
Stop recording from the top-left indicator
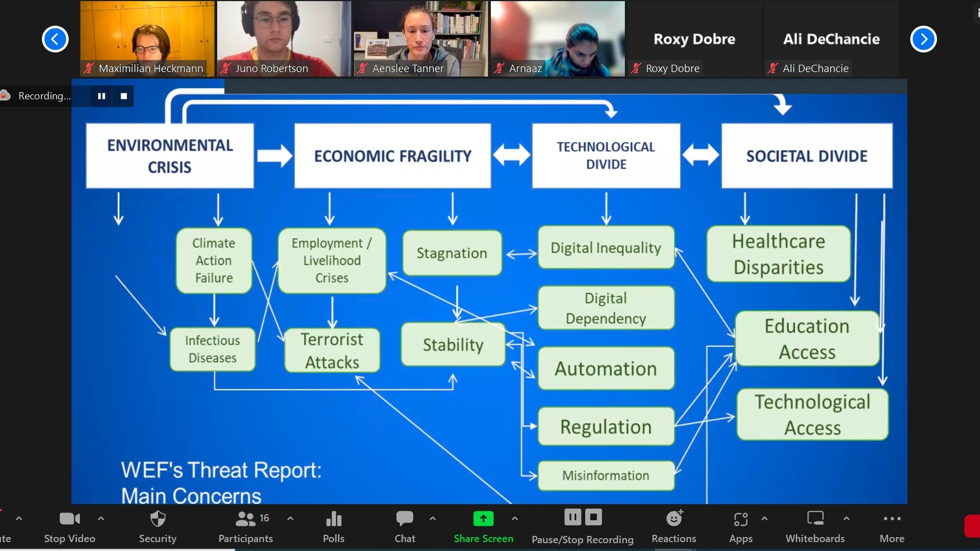(123, 96)
